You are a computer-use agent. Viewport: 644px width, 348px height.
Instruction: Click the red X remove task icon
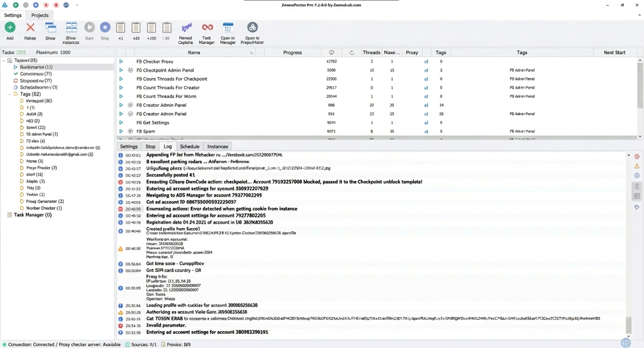tap(30, 28)
